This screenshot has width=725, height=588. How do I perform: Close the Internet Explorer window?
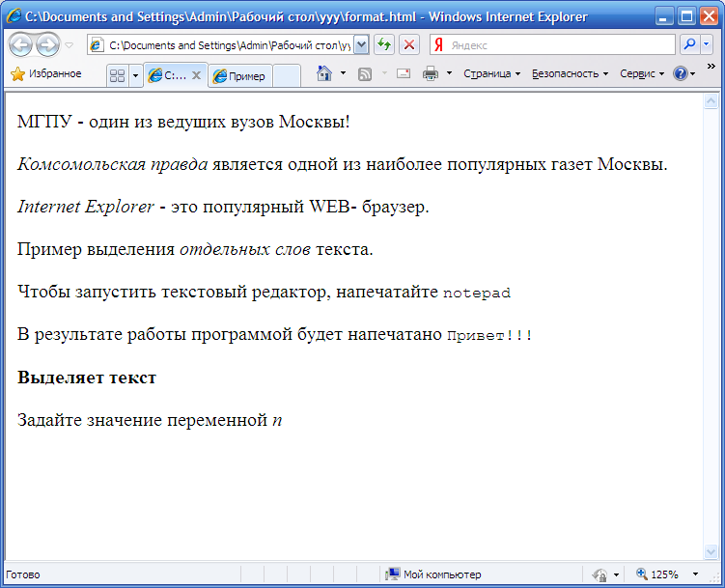coord(709,16)
